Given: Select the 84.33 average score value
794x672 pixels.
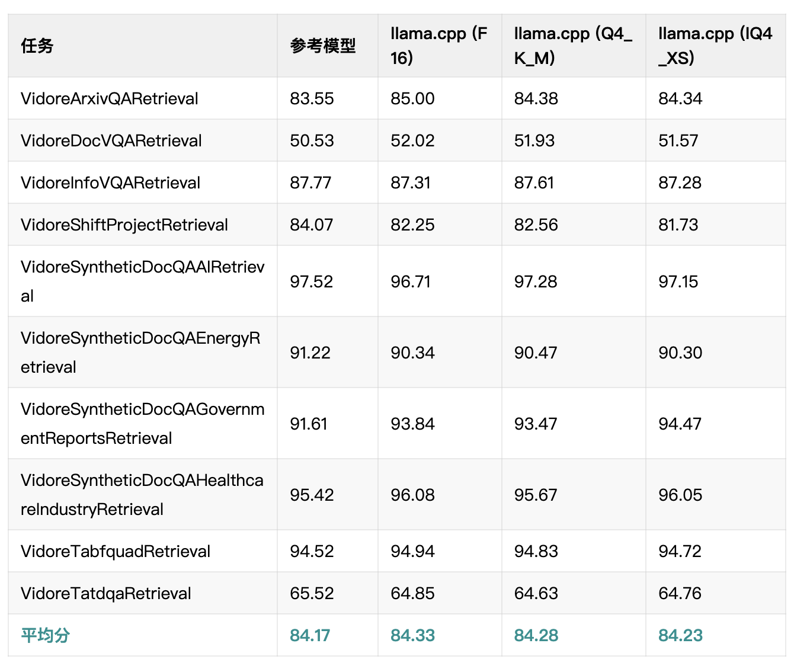Looking at the screenshot, I should coord(412,635).
